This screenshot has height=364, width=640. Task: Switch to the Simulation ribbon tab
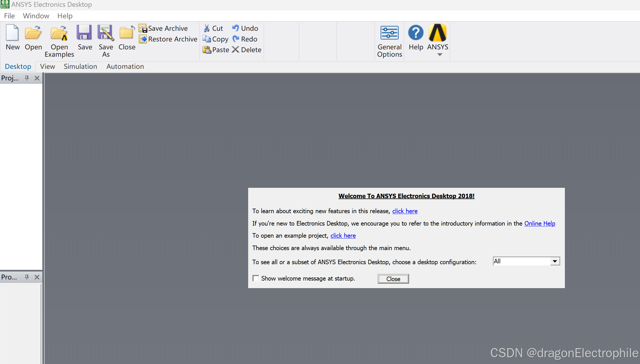coord(80,67)
